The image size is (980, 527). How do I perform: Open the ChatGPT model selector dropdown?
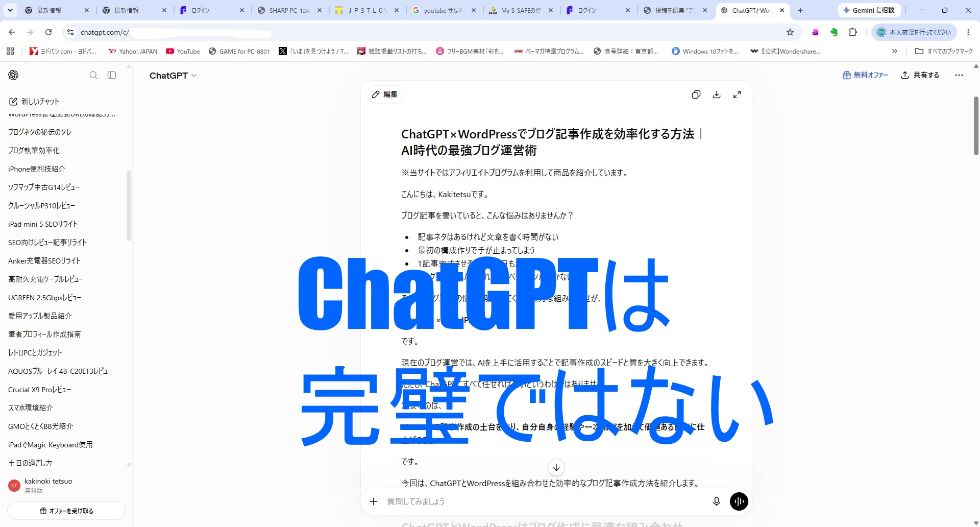pos(173,76)
